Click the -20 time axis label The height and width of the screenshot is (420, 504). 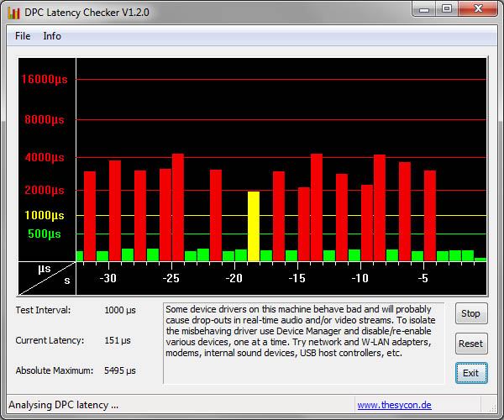pyautogui.click(x=234, y=278)
